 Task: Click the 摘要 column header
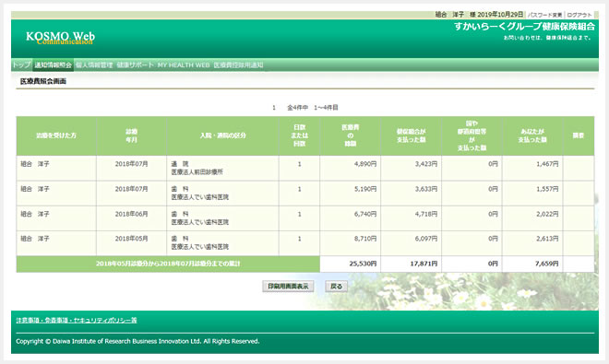pos(579,135)
